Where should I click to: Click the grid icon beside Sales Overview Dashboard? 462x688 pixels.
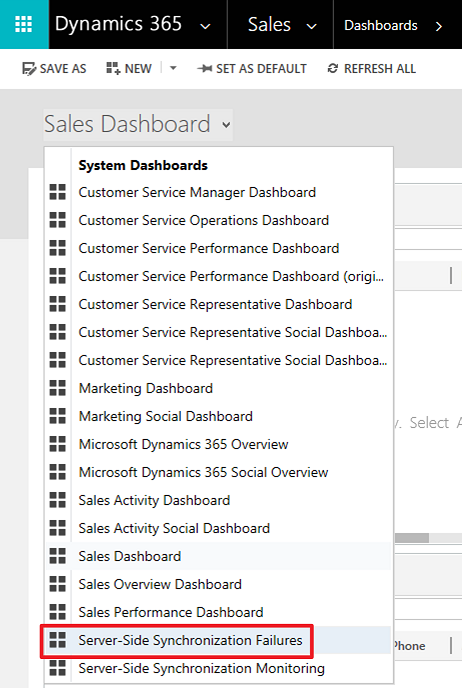tap(57, 584)
